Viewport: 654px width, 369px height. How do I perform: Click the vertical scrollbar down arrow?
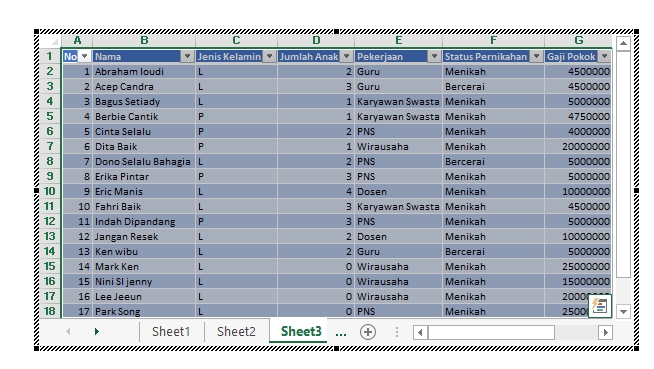pyautogui.click(x=623, y=311)
